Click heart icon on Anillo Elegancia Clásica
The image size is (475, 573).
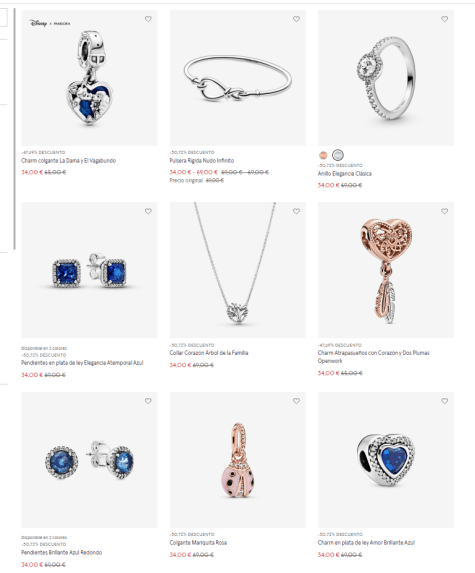click(x=444, y=19)
